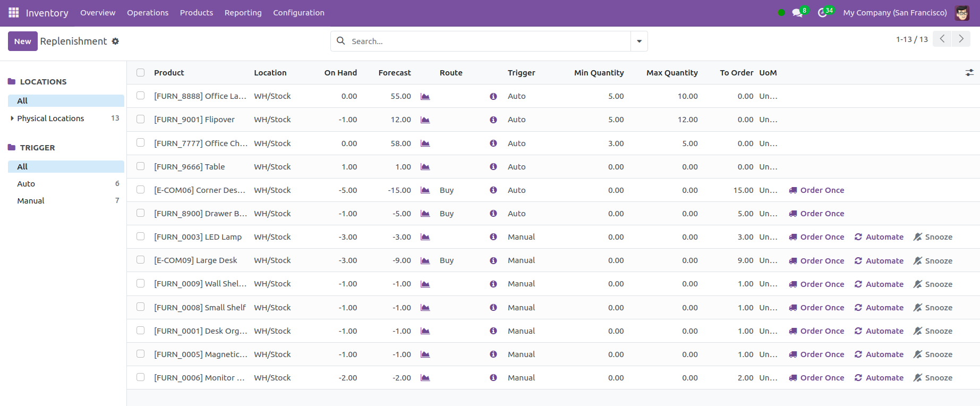Click the user avatar in top bar
Screen dimensions: 980x406
(x=962, y=13)
